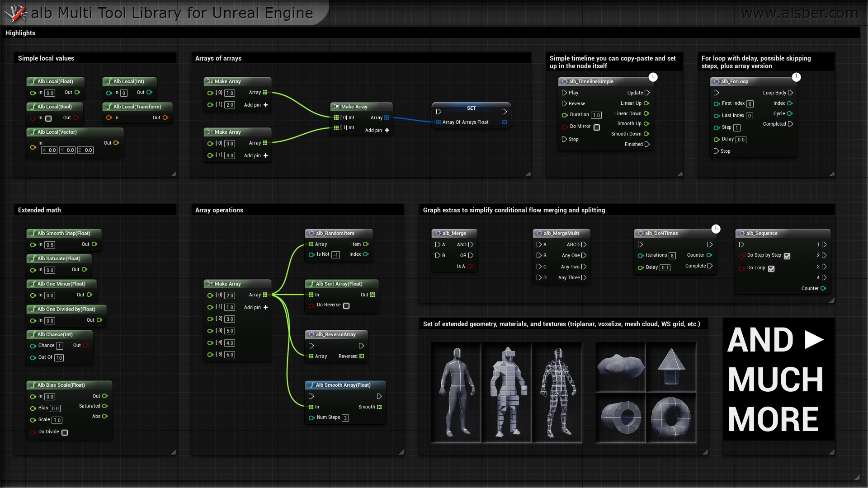Click the Delay value field on alb_DoNTimes
Image resolution: width=868 pixels, height=488 pixels.
click(x=665, y=267)
